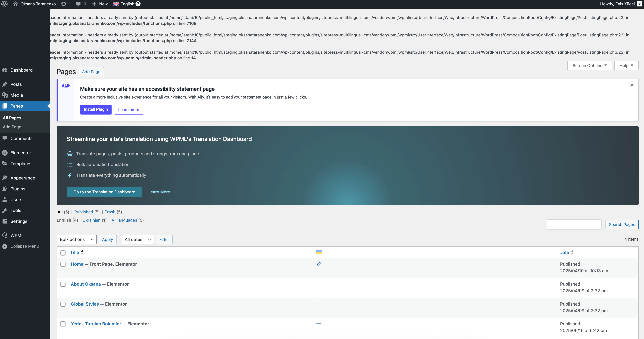Check the box for Yedek Tutulan Bolumler
This screenshot has width=644, height=339.
coord(63,324)
